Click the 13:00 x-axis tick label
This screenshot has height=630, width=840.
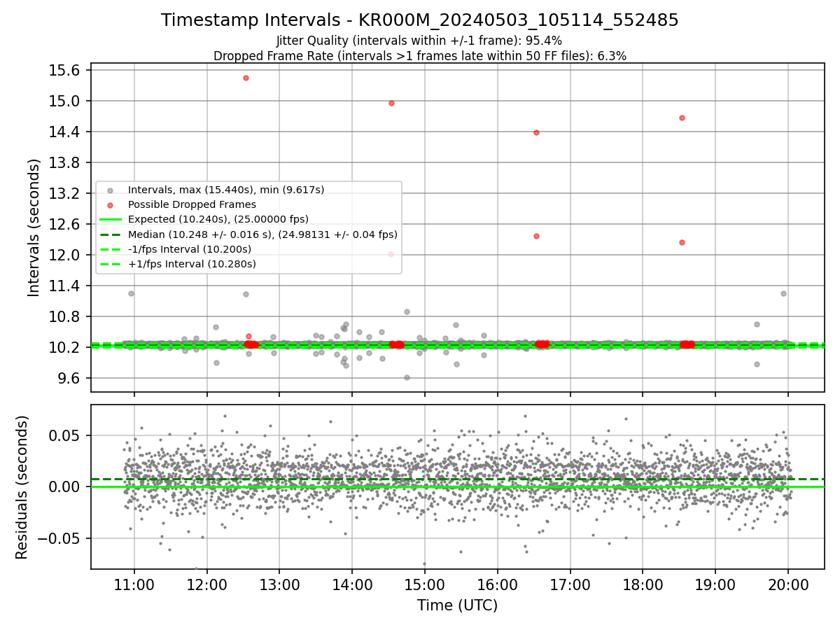[279, 584]
